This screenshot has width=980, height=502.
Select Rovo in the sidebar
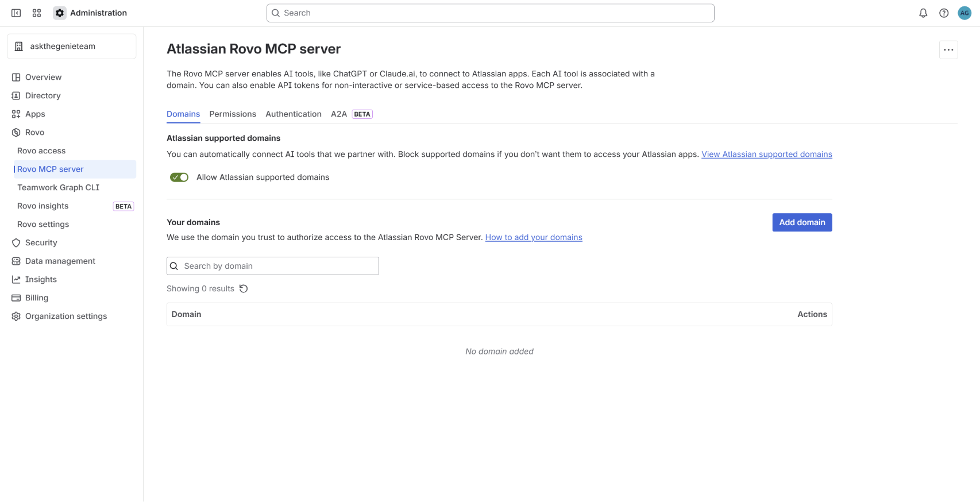click(x=72, y=132)
